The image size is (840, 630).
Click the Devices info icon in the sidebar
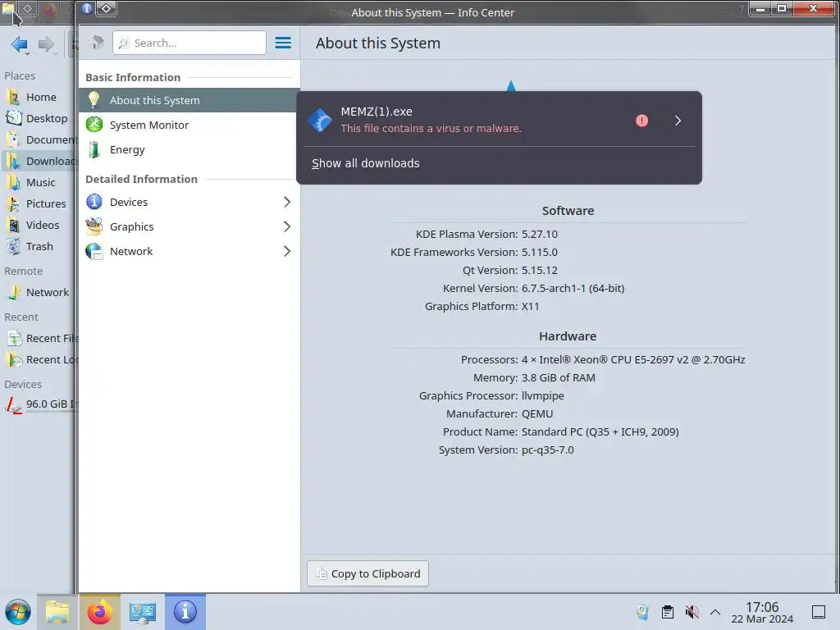[94, 202]
